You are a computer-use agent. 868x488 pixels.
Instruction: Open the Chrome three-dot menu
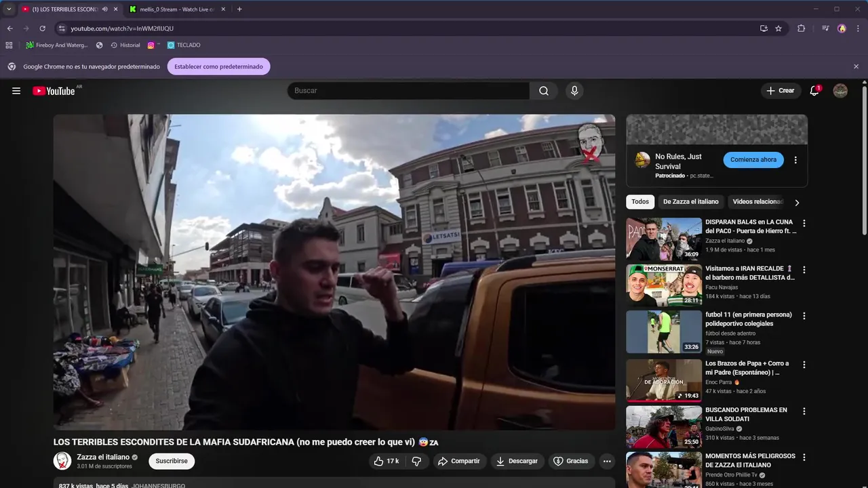click(857, 28)
